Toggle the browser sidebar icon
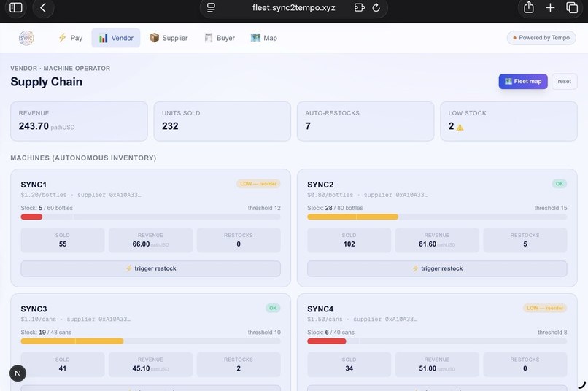Viewport: 588px width, 391px height. (x=16, y=7)
